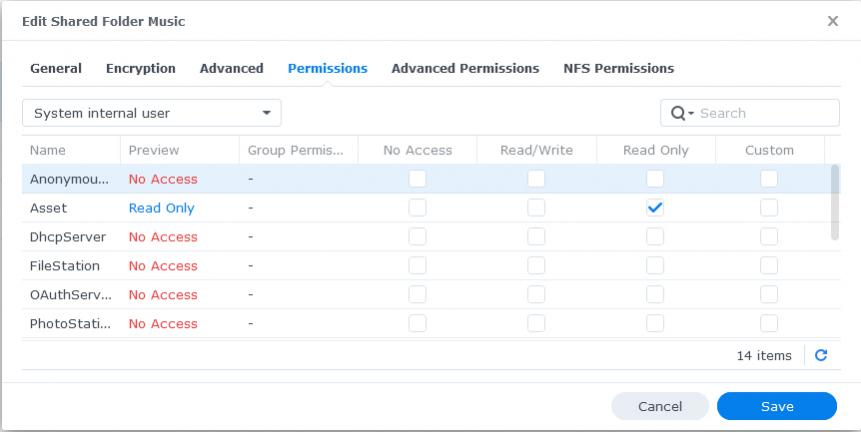This screenshot has height=432, width=861.
Task: Check No Access for DhcpServer
Action: [417, 237]
